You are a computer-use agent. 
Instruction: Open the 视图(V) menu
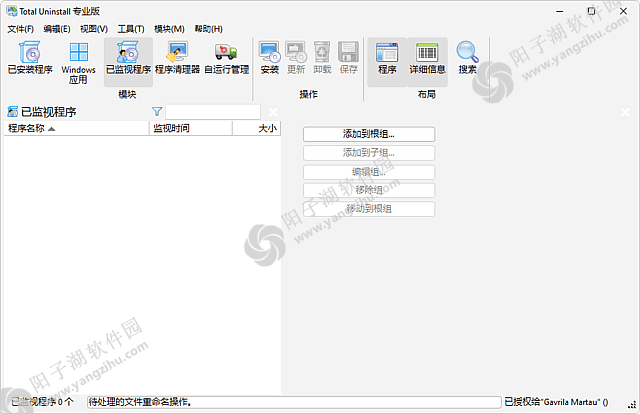[x=94, y=29]
